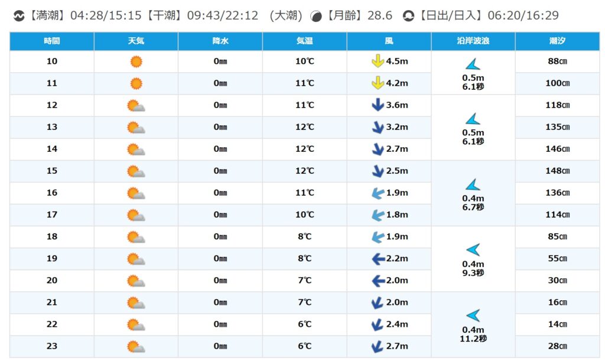Click the partly cloudy icon at hour 12
Image resolution: width=605 pixels, height=364 pixels.
[x=136, y=106]
